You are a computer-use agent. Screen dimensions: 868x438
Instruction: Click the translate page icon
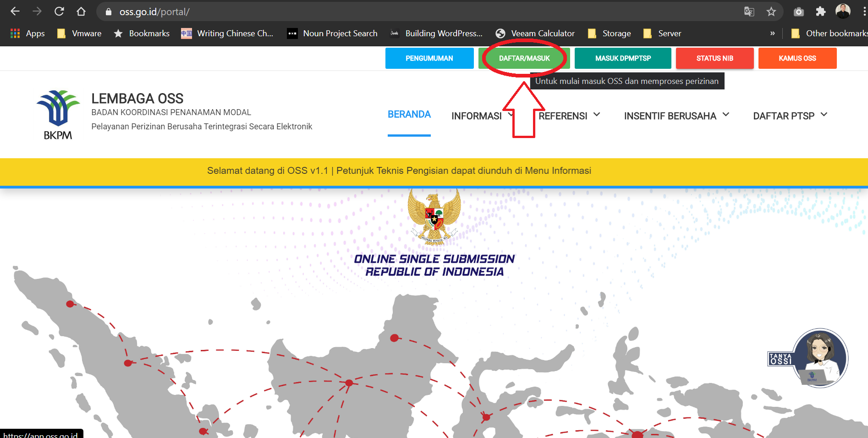click(749, 11)
